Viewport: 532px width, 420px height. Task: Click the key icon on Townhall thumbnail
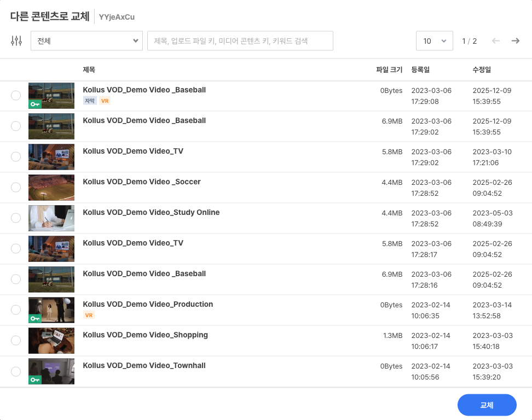(35, 378)
